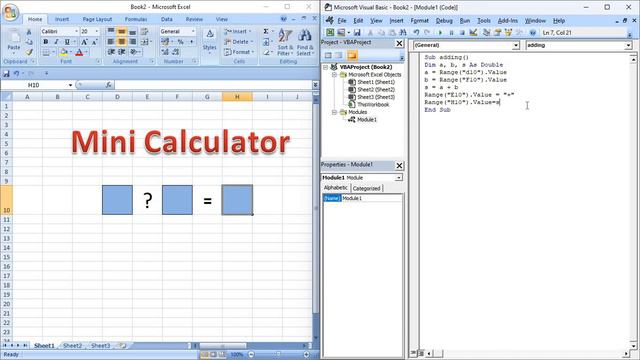Click the Reset stop icon in VBA toolbar
This screenshot has height=360, width=640.
click(462, 32)
